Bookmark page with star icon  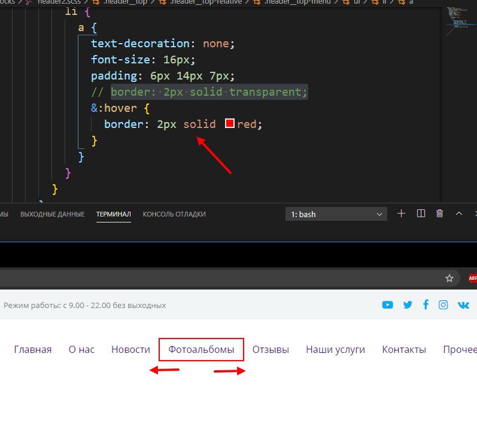[449, 278]
